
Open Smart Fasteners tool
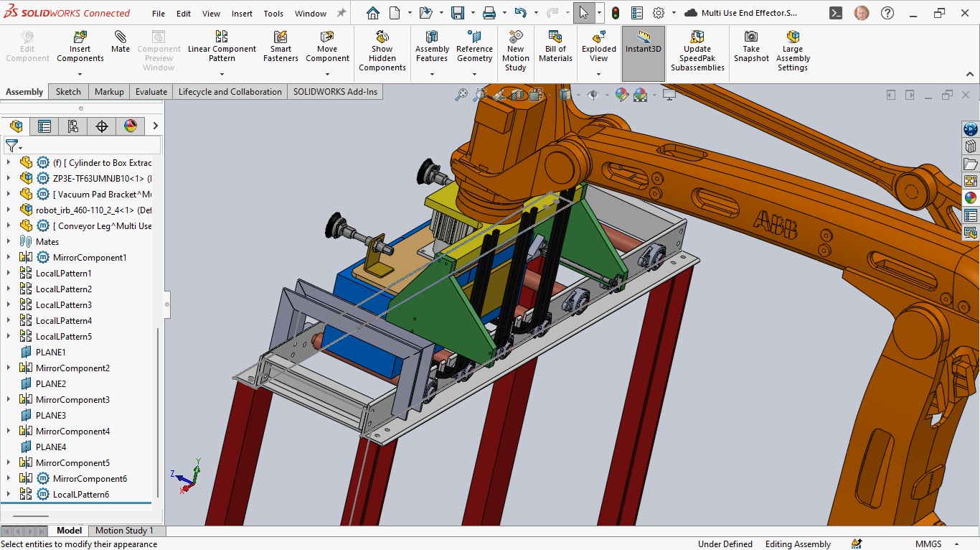click(x=281, y=47)
